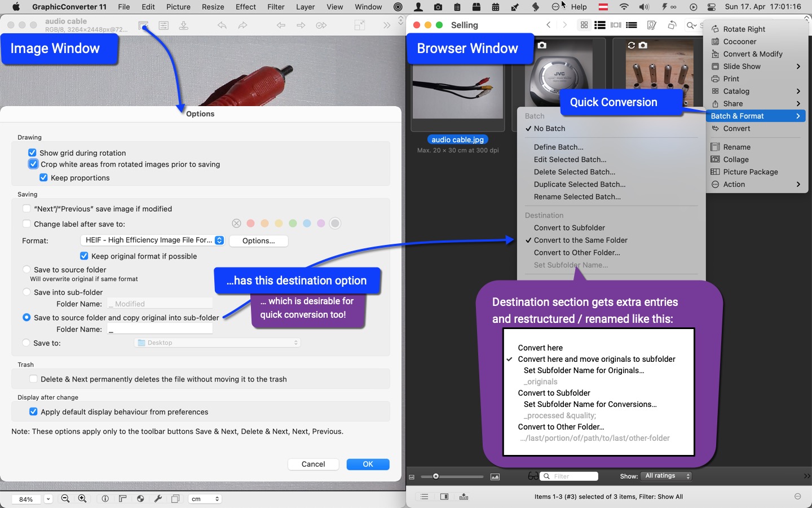Expand the Action submenu
This screenshot has height=508, width=812.
tap(756, 184)
